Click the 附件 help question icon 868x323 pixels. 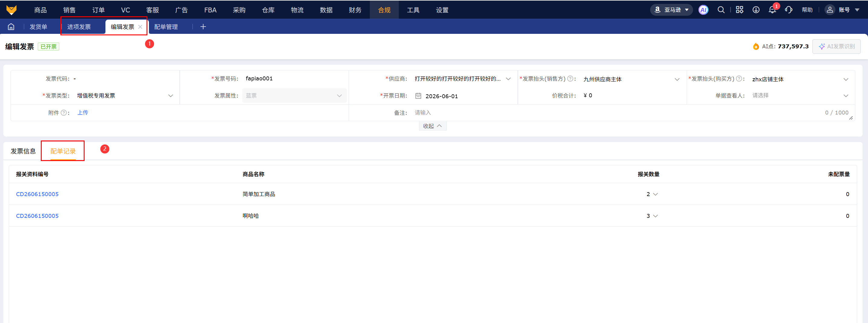click(64, 113)
